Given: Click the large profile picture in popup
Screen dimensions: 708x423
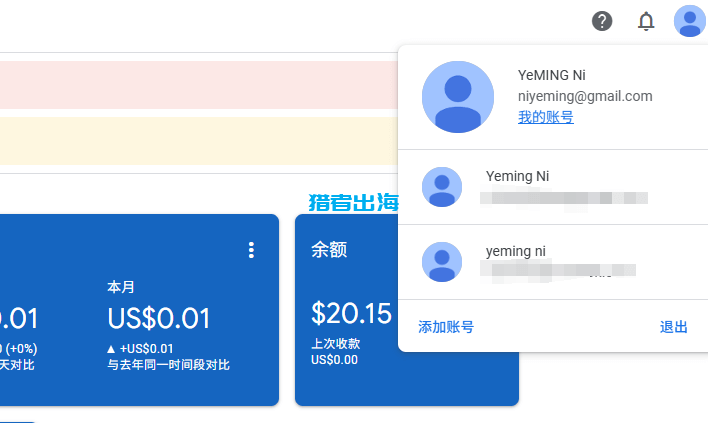Looking at the screenshot, I should point(458,97).
